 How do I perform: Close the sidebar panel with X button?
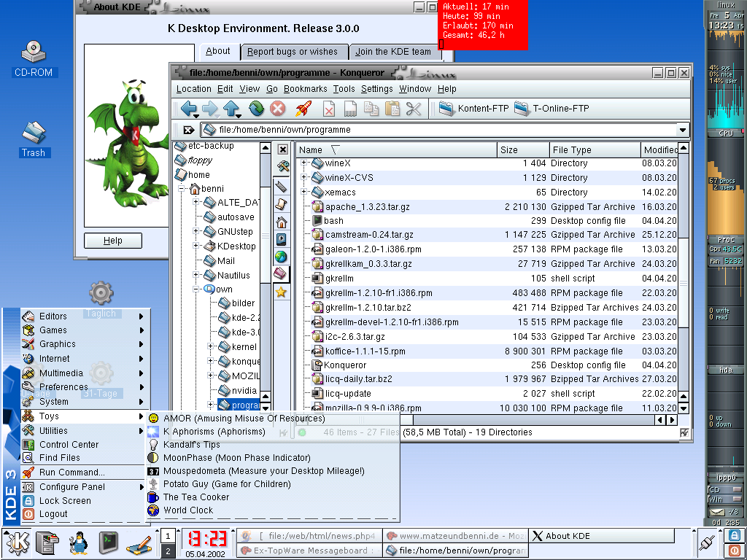point(282,149)
